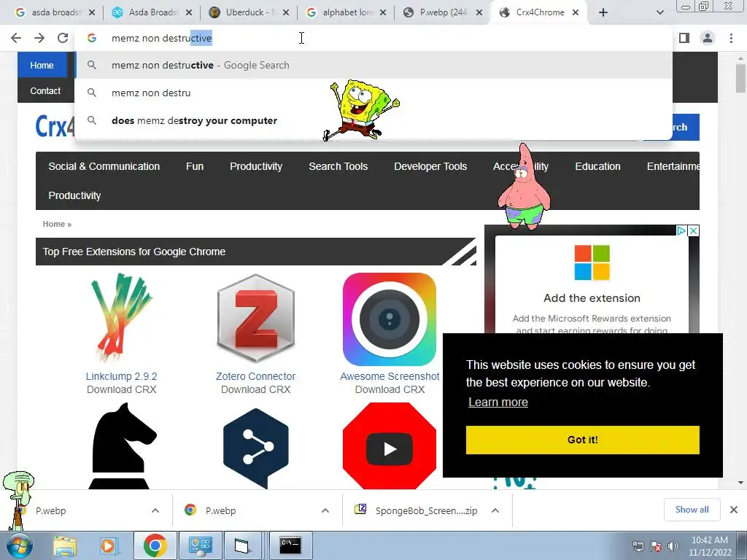Screen dimensions: 747x560
Task: Open Command Prompt taskbar icon
Action: 290,545
